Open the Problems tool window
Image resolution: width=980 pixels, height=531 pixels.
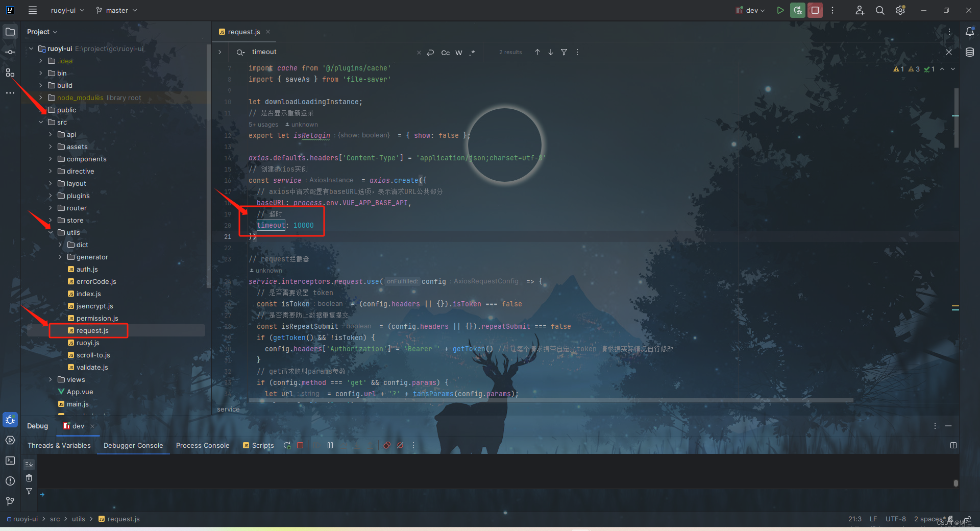coord(10,481)
